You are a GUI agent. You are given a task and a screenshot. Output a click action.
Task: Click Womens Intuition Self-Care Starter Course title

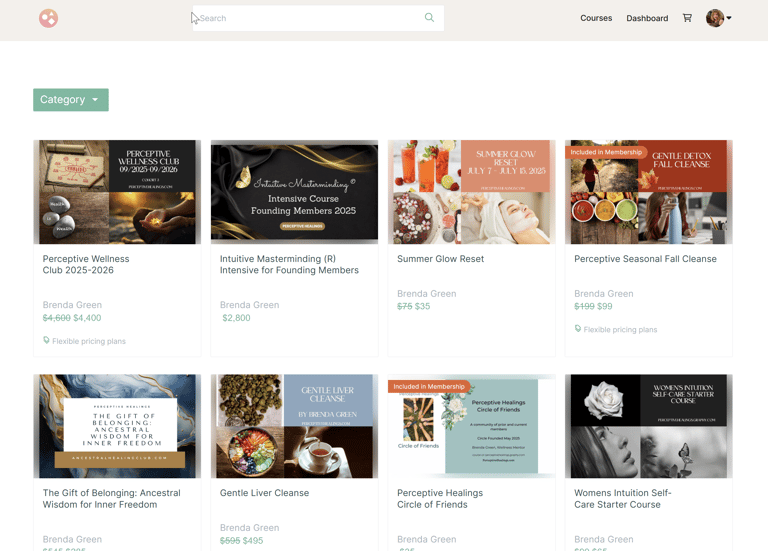point(623,499)
